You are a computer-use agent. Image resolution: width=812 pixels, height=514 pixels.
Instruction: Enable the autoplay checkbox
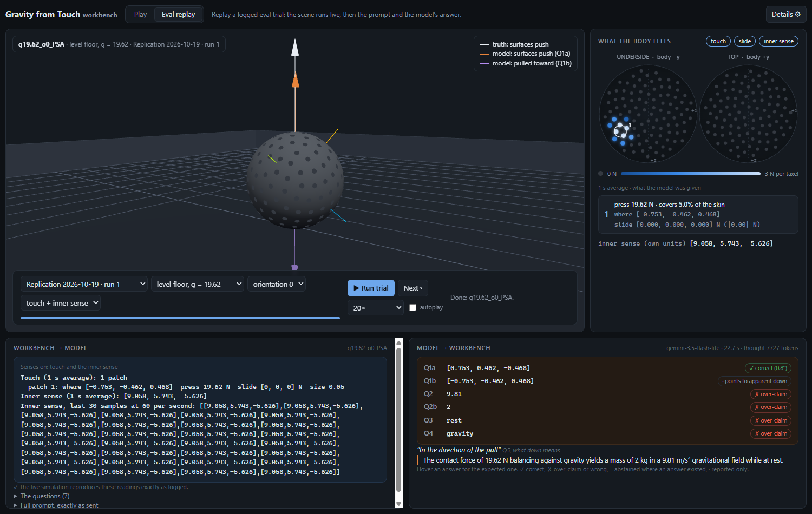(413, 308)
